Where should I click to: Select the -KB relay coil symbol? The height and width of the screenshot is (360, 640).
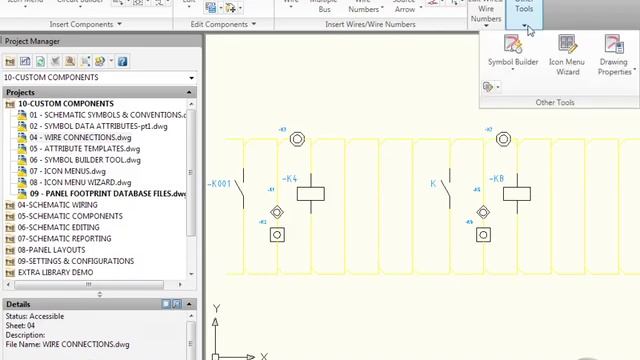click(517, 193)
